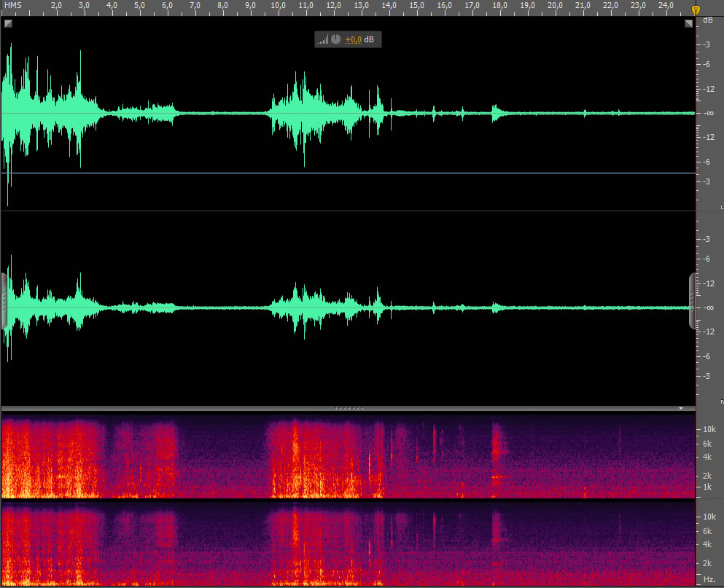Click the gain knob in the HUD

click(x=335, y=39)
